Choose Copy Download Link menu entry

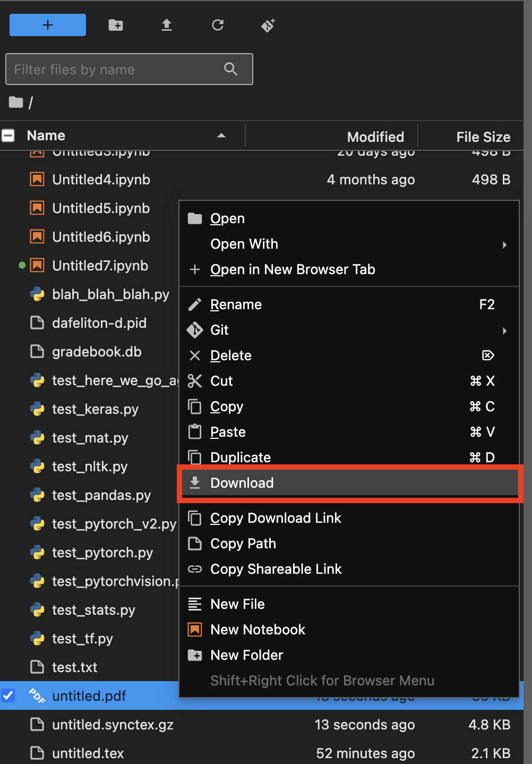pos(349,518)
